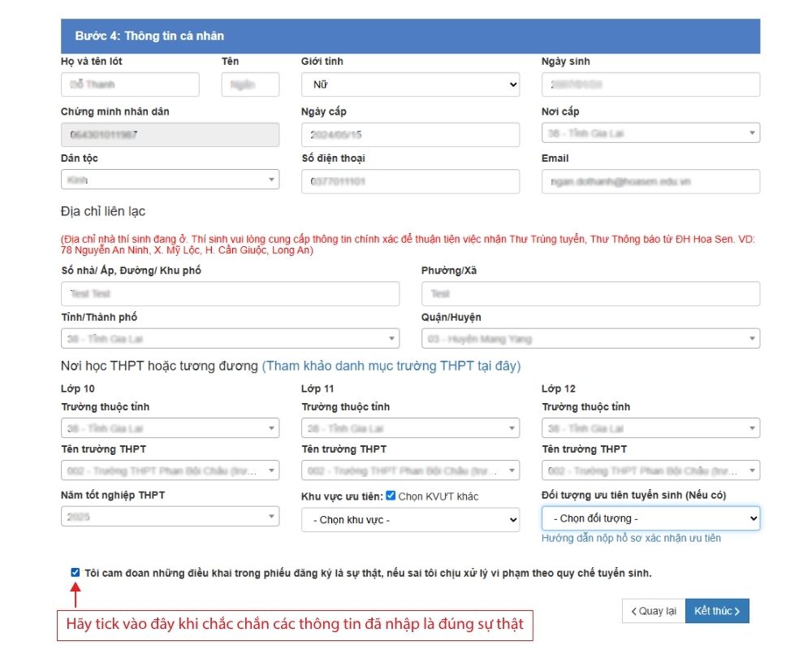Open 'Tham khảo danh mục trường THPT' link
This screenshot has width=812, height=650.
click(391, 366)
